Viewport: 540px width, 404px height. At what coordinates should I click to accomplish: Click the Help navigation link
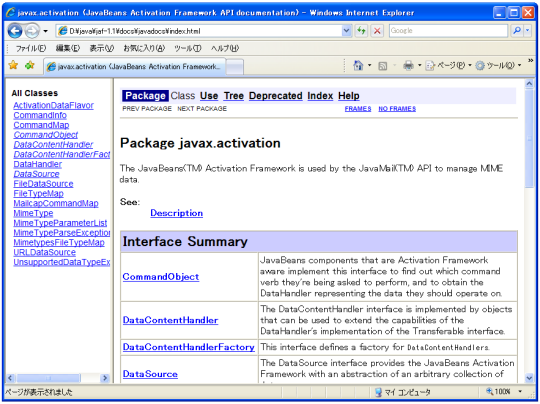pyautogui.click(x=349, y=96)
